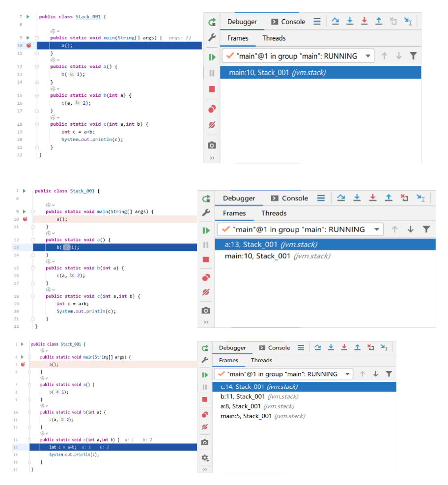Switch to Threads tab in debugger with a:13 frame selected

tap(274, 213)
